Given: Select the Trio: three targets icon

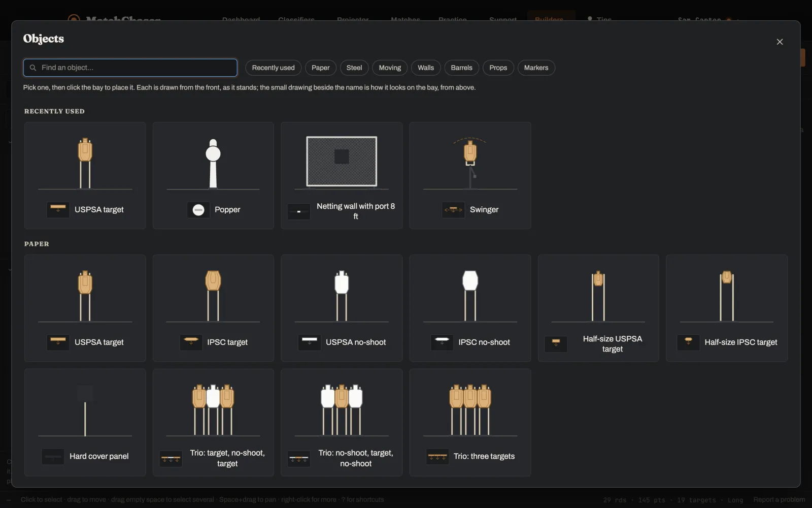Looking at the screenshot, I should click(x=437, y=457).
